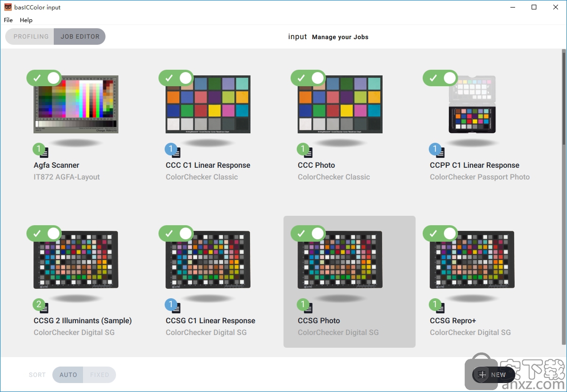
Task: Select the CCC Photo chart thumbnail
Action: click(340, 105)
